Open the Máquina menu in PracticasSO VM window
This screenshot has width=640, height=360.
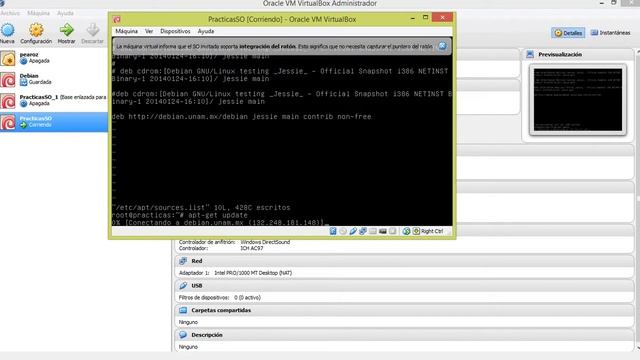pos(127,31)
